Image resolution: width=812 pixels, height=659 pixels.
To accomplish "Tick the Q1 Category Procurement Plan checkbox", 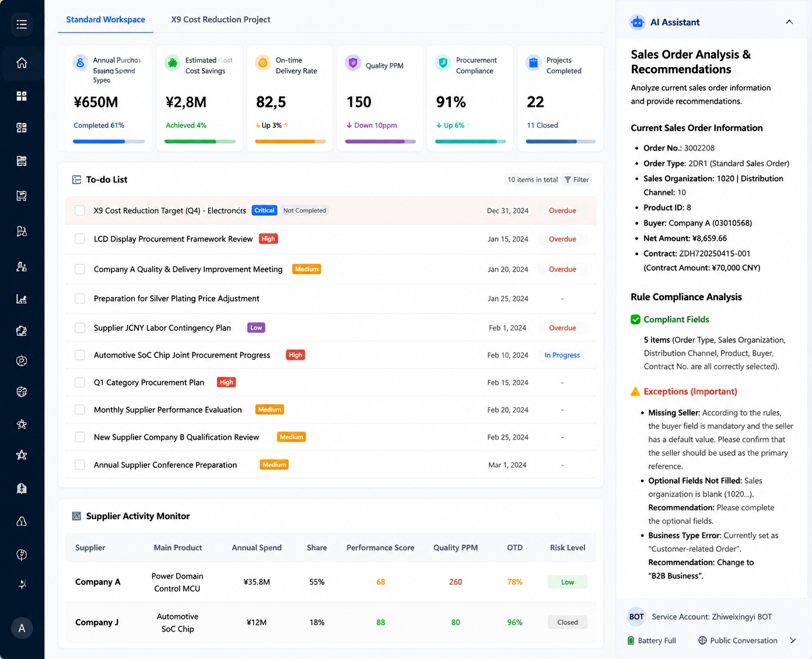I will point(80,383).
